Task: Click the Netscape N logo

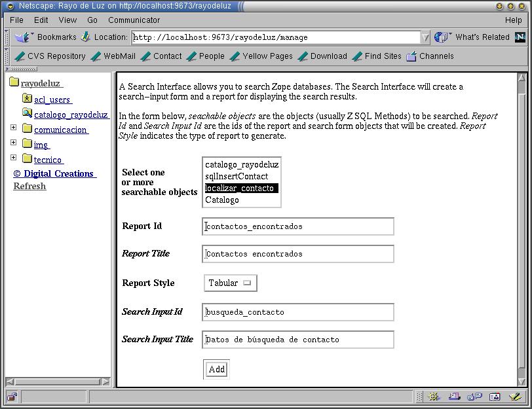Action: click(x=520, y=37)
